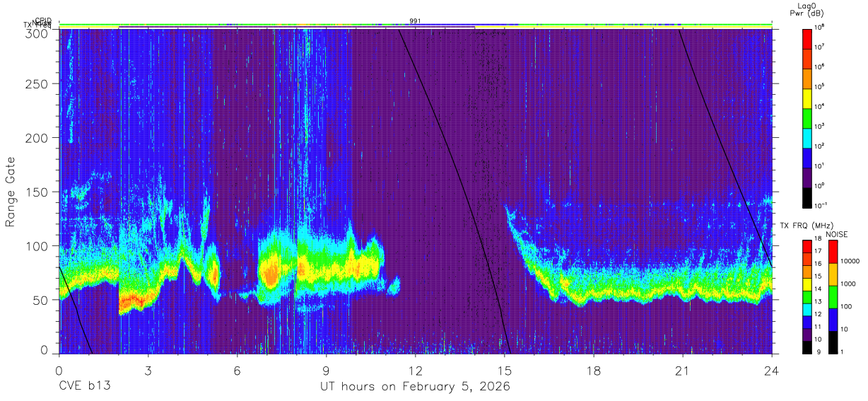The width and height of the screenshot is (868, 401).
Task: Click the '13' label on the TX FRQ scale
Action: [819, 302]
